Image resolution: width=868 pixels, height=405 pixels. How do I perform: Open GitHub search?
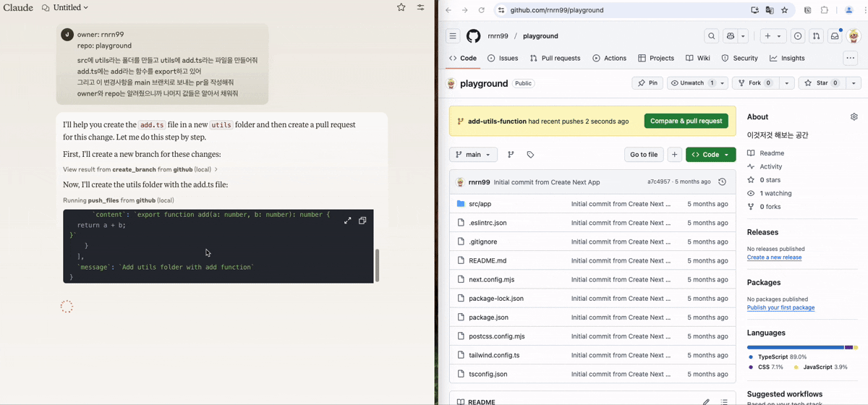point(712,36)
